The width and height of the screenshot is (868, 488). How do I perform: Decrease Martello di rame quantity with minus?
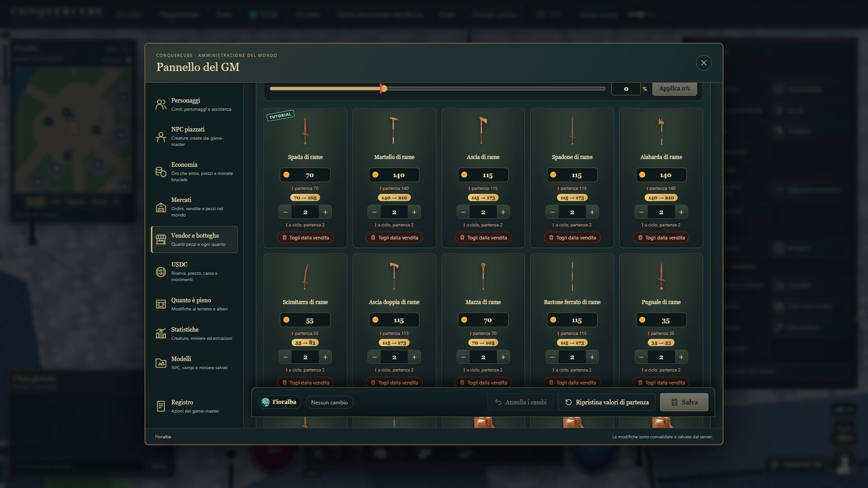pos(374,212)
